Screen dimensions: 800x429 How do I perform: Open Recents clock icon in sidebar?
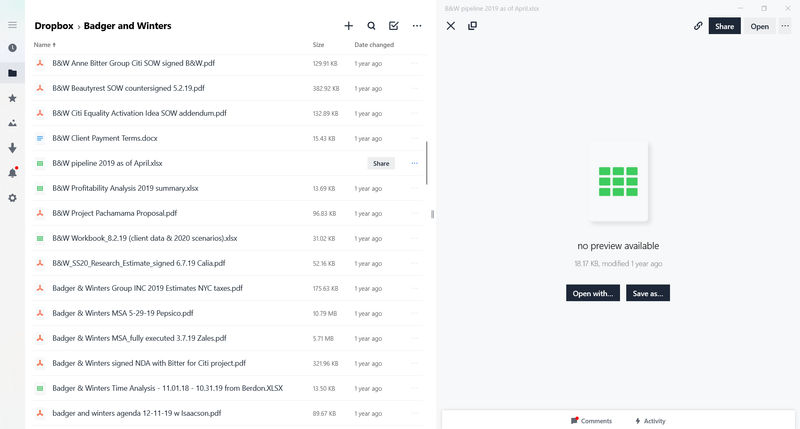click(x=12, y=48)
